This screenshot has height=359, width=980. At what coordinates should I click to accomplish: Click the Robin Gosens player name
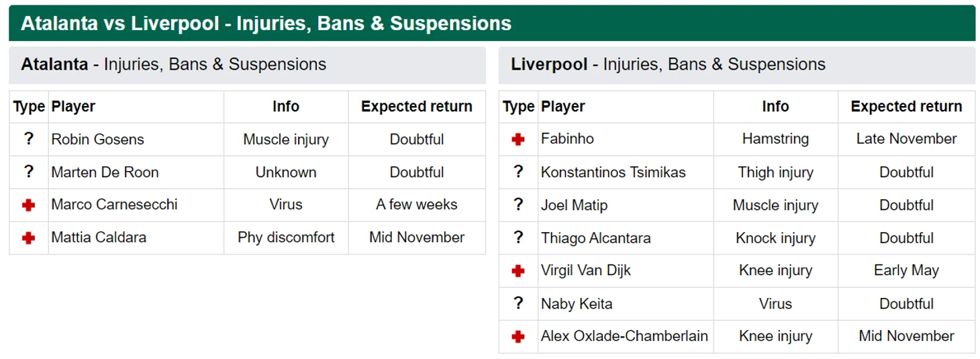(x=97, y=140)
